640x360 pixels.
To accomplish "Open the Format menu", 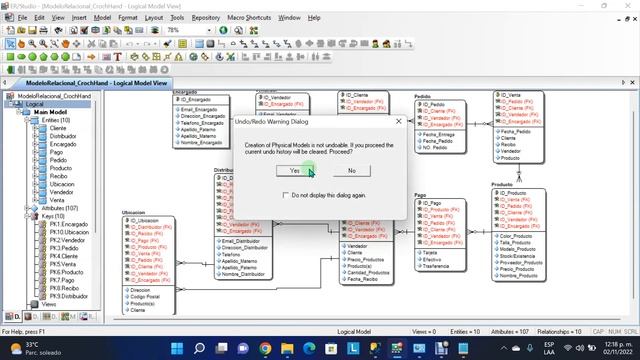I will (128, 18).
